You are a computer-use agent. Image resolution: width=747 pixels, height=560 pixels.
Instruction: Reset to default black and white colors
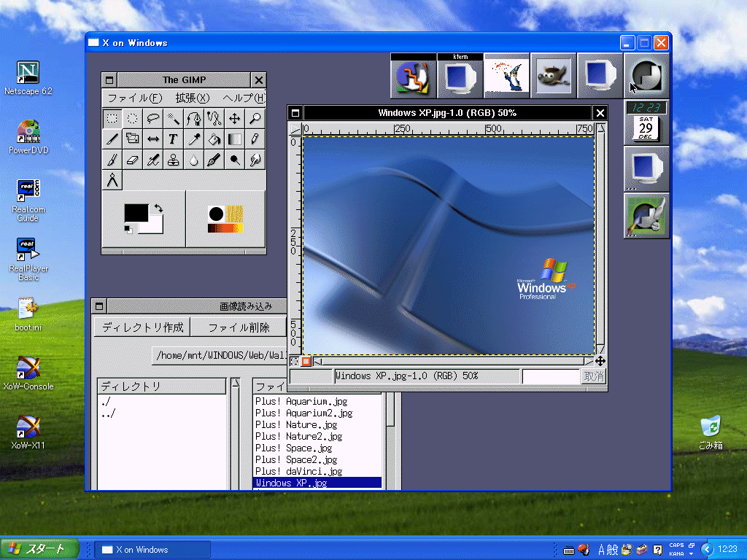[x=128, y=230]
